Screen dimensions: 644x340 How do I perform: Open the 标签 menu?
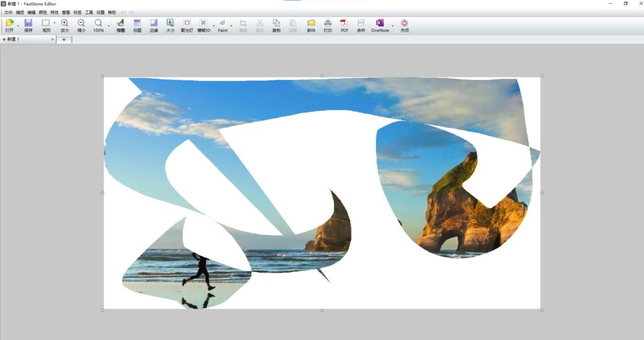(77, 13)
